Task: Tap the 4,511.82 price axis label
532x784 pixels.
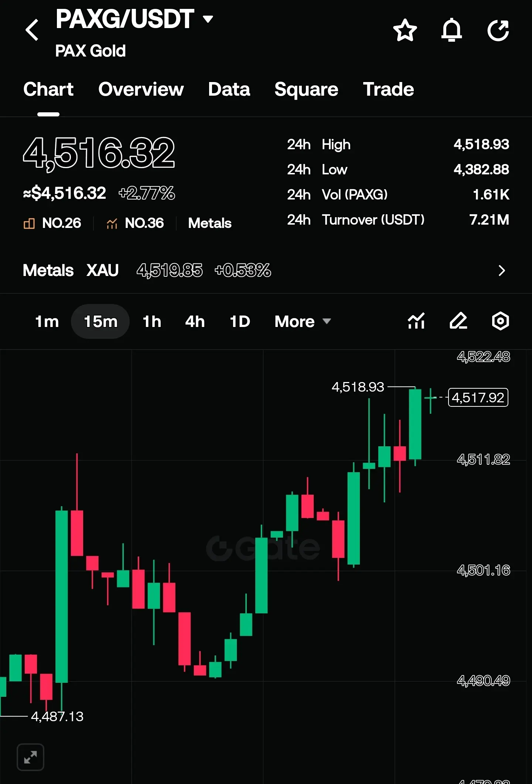Action: pyautogui.click(x=484, y=460)
